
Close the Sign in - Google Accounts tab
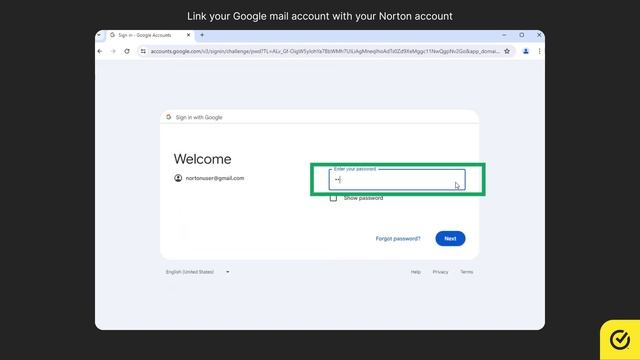click(188, 35)
